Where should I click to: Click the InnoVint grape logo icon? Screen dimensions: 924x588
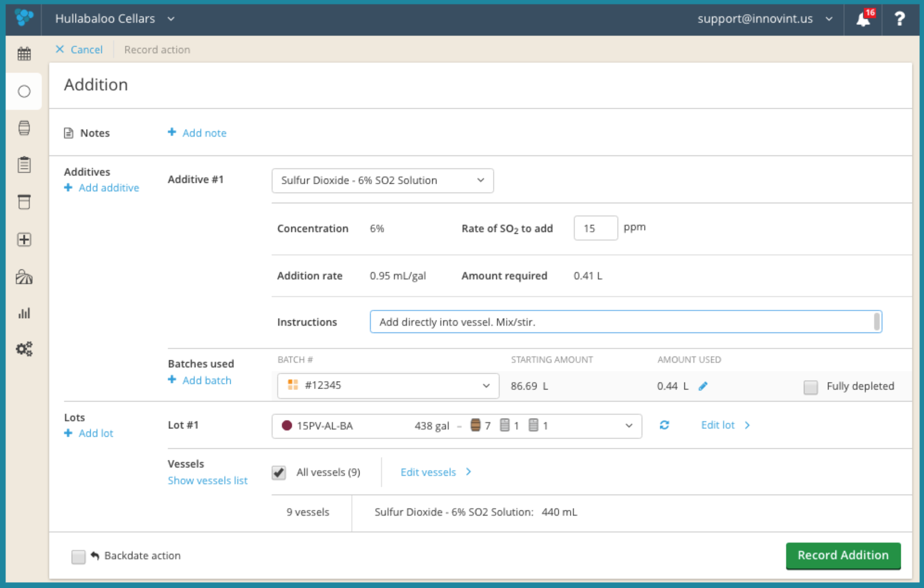tap(24, 18)
